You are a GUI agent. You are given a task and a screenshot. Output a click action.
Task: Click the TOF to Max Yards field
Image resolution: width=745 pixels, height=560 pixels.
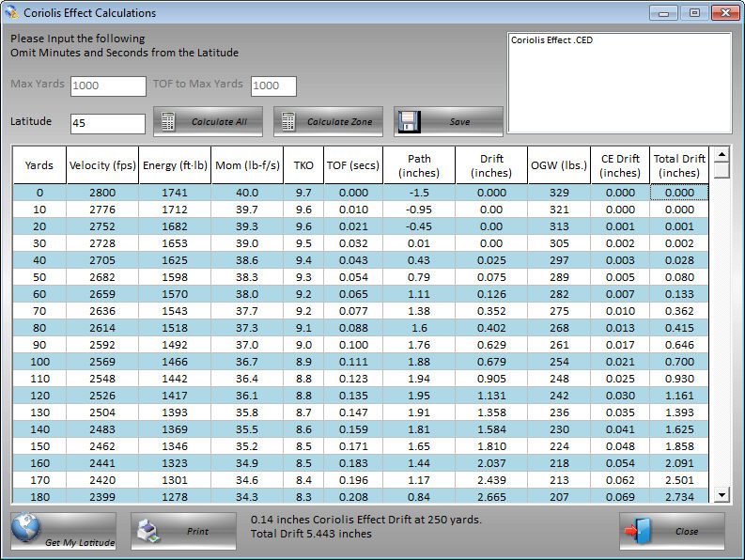pos(272,86)
